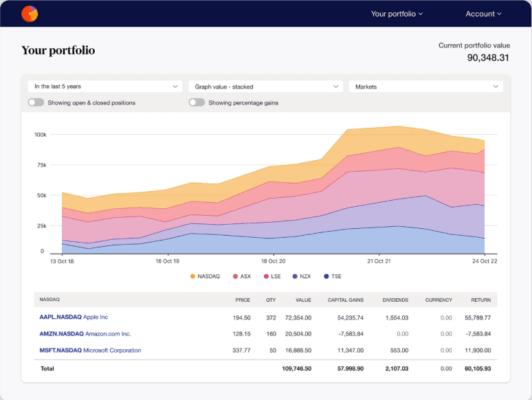Open the 'In the last 5 years' dropdown

pos(105,87)
